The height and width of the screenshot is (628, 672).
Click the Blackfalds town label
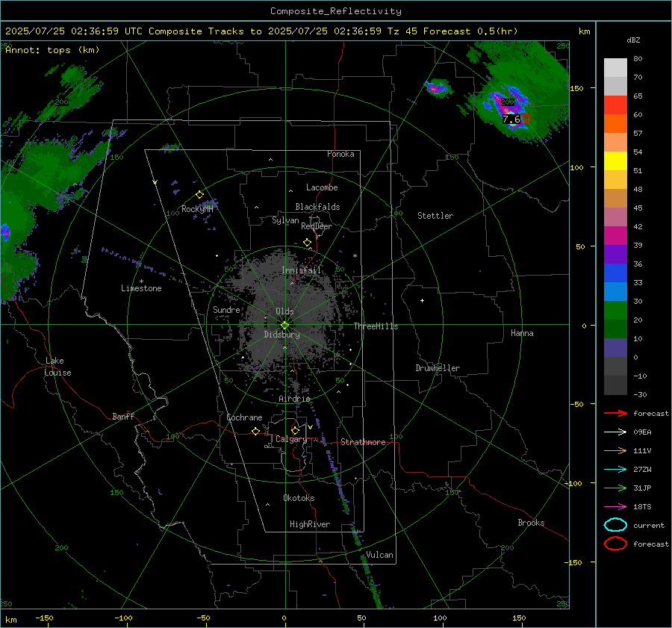pyautogui.click(x=317, y=207)
